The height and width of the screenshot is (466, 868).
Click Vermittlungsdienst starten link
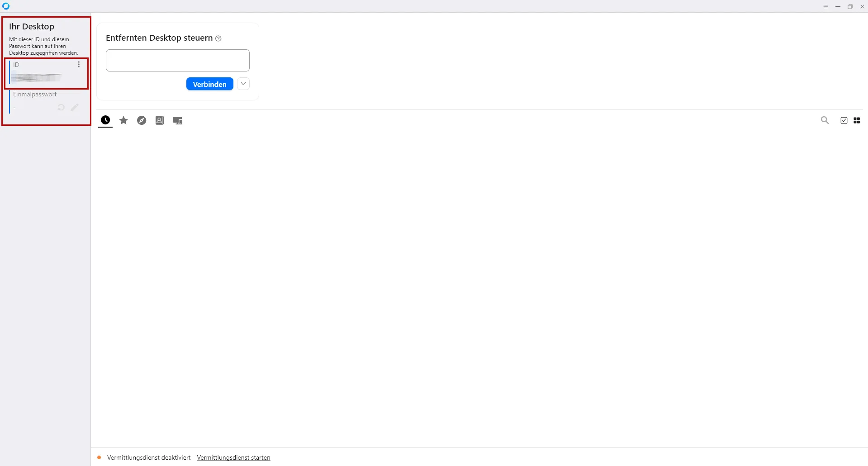pos(233,457)
